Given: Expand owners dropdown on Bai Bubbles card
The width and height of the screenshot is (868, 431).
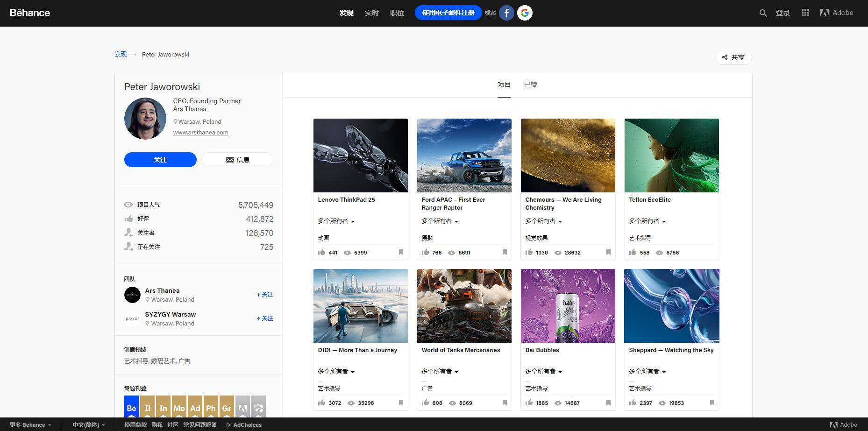Looking at the screenshot, I should 544,372.
